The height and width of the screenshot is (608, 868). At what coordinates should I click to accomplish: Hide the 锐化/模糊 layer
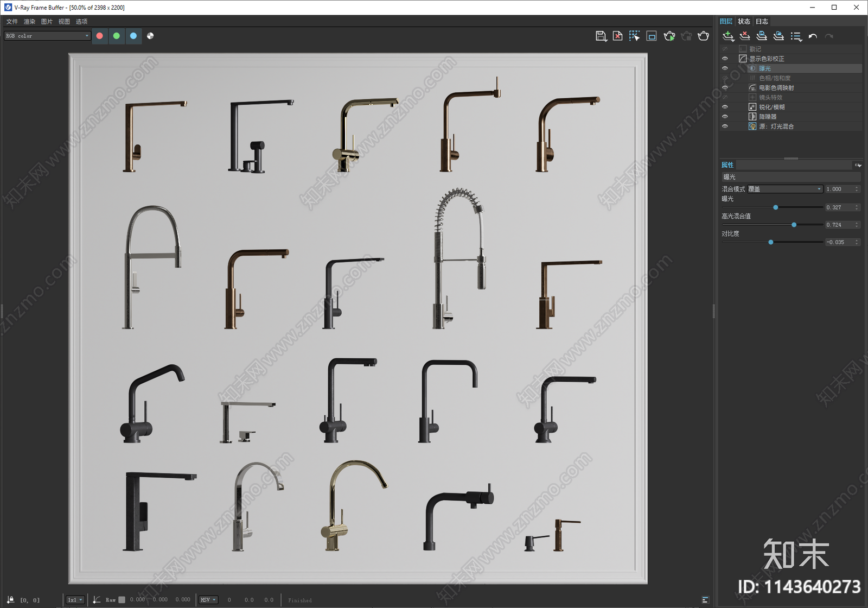click(725, 107)
